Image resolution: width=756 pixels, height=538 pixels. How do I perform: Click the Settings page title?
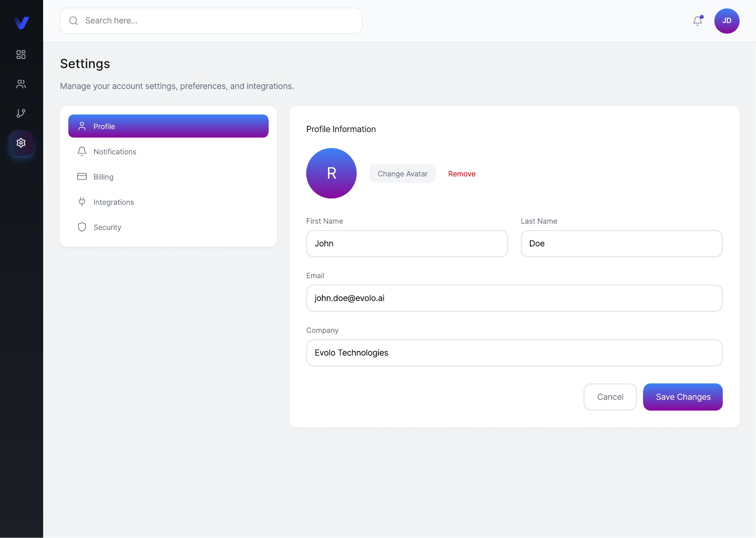tap(85, 64)
